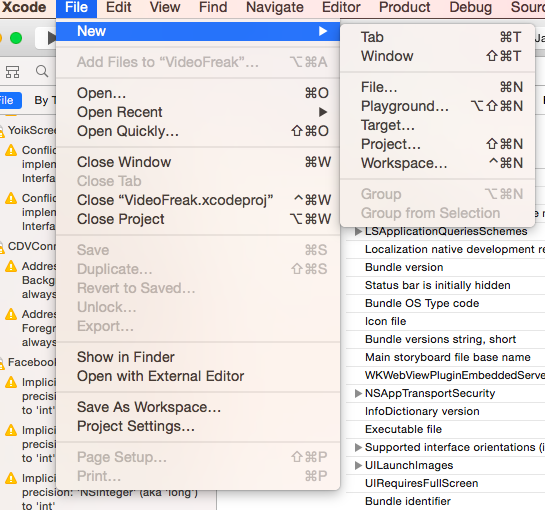Select Main storyboard file base name row
Screen dimensions: 545x510
point(446,357)
